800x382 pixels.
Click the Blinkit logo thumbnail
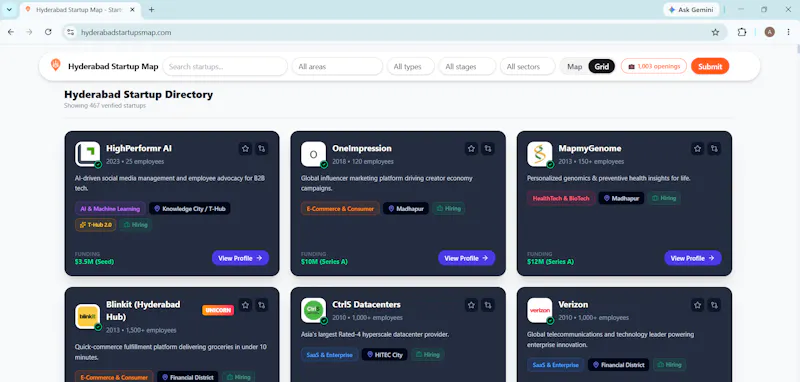87,317
